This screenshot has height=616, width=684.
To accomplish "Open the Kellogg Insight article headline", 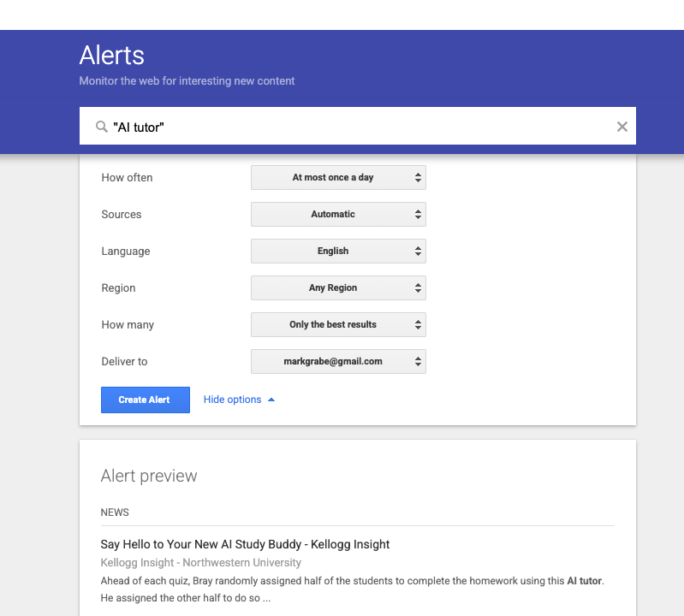I will 245,544.
